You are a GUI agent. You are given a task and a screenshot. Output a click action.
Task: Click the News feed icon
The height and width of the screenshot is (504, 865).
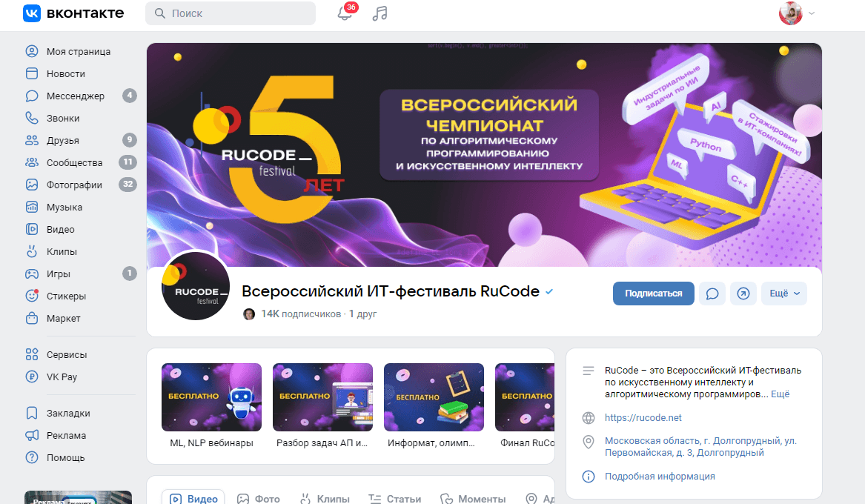[32, 73]
